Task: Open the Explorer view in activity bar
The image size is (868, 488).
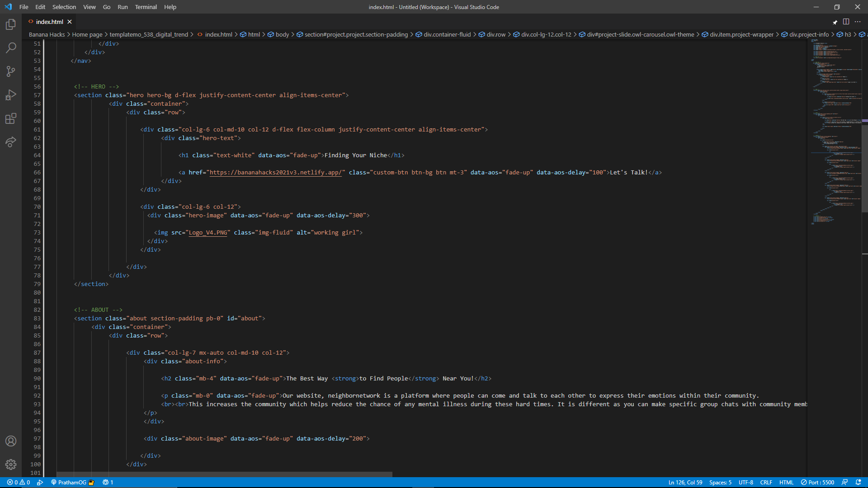Action: click(11, 24)
